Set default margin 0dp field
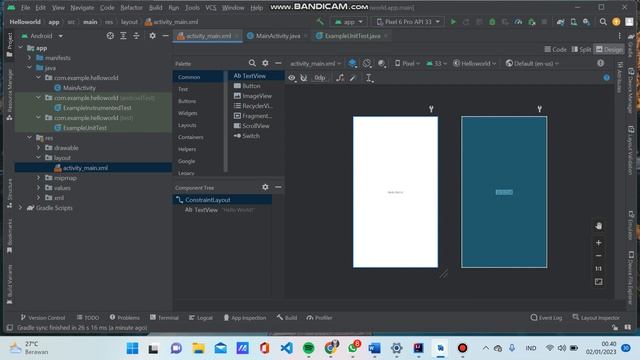Screen dimensions: 640x360 [x=320, y=78]
